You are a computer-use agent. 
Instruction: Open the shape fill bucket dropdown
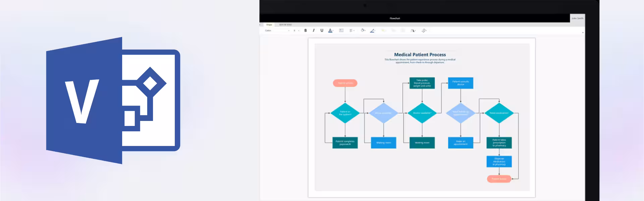(x=363, y=30)
